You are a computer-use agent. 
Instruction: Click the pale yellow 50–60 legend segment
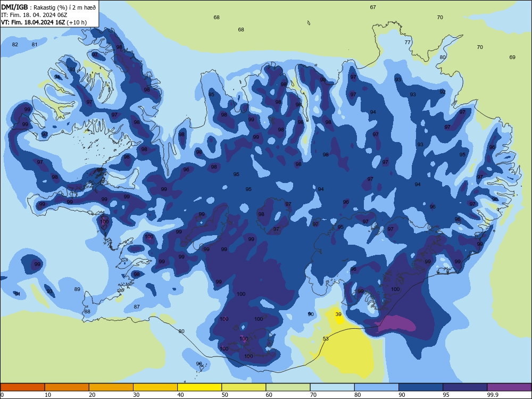pos(244,387)
